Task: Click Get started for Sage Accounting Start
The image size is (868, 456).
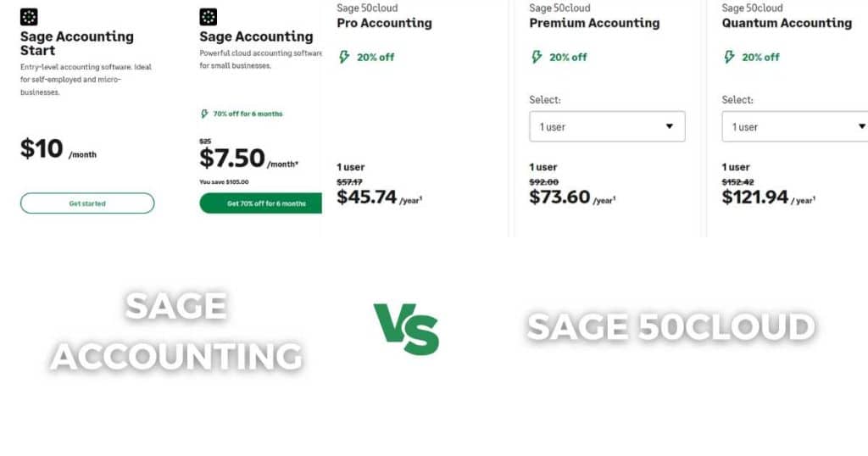Action: tap(87, 203)
